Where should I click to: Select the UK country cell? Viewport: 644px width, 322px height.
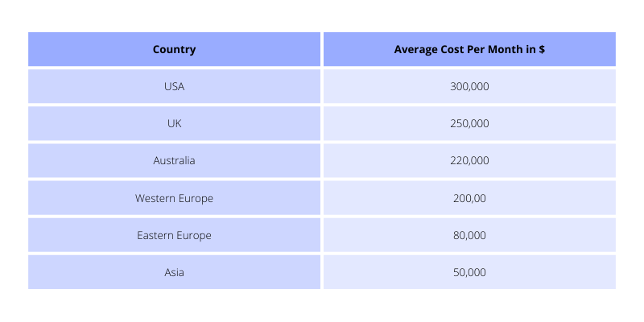coord(174,123)
